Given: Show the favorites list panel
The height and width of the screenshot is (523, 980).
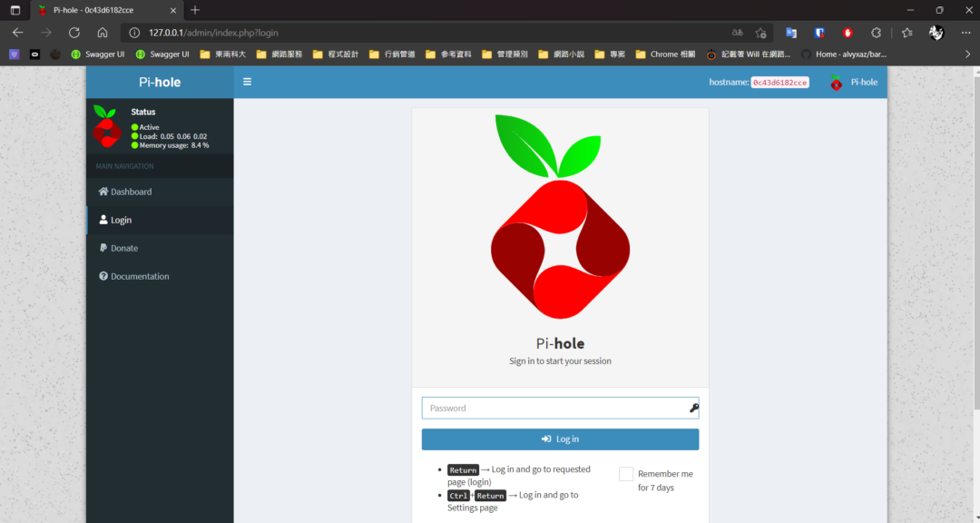Looking at the screenshot, I should point(906,33).
